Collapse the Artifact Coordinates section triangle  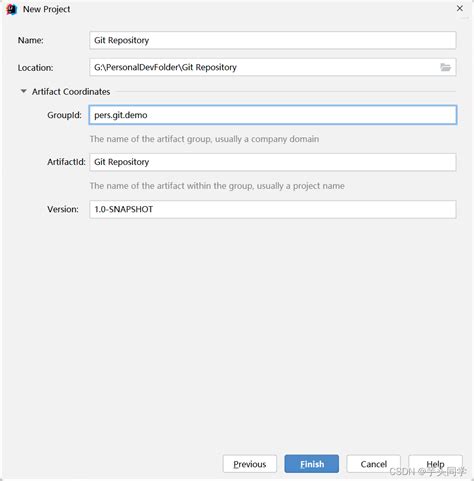click(24, 91)
